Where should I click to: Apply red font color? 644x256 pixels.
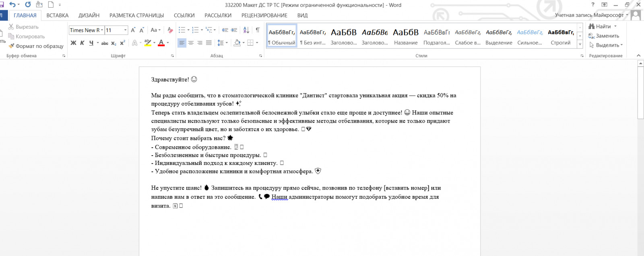click(161, 43)
